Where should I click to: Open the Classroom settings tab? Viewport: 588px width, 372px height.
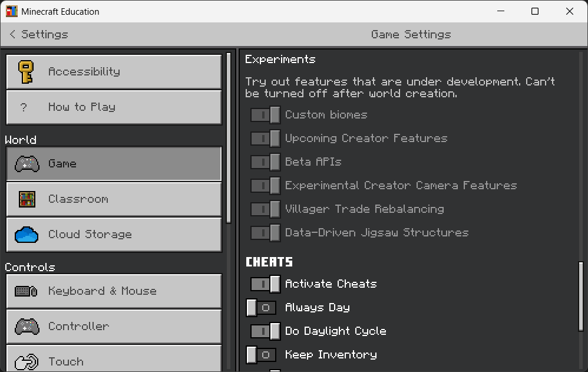(114, 199)
